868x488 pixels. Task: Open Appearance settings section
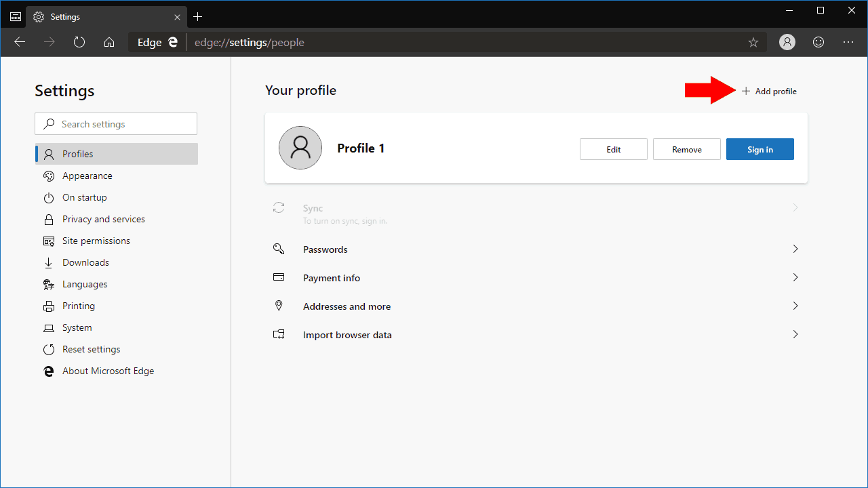point(117,176)
